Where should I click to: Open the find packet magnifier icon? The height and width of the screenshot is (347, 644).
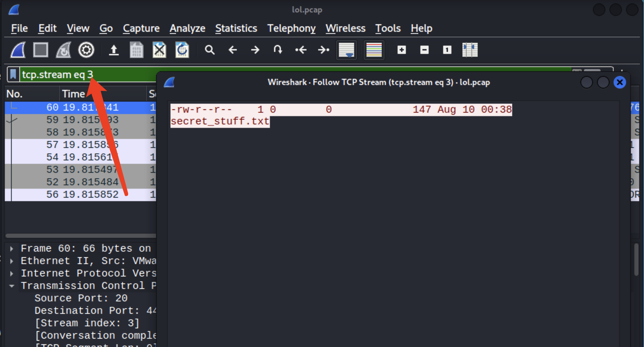click(x=209, y=50)
